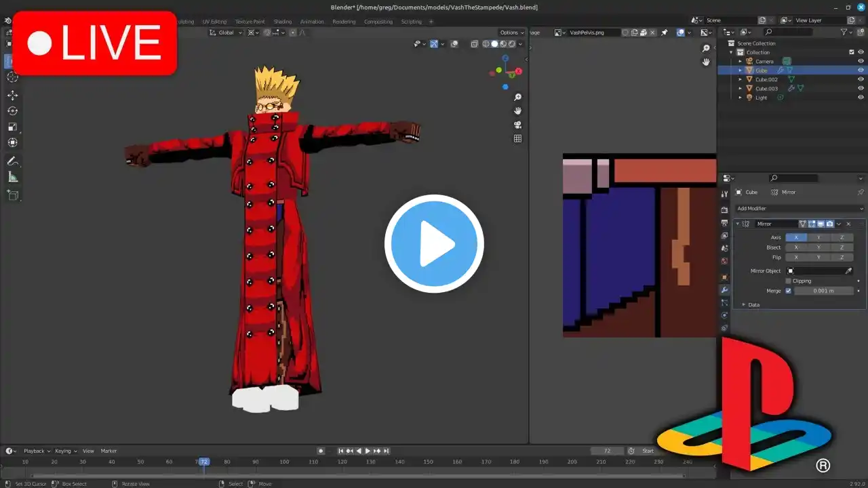Enable Clipping in the Mirror modifier
868x488 pixels.
(x=788, y=281)
